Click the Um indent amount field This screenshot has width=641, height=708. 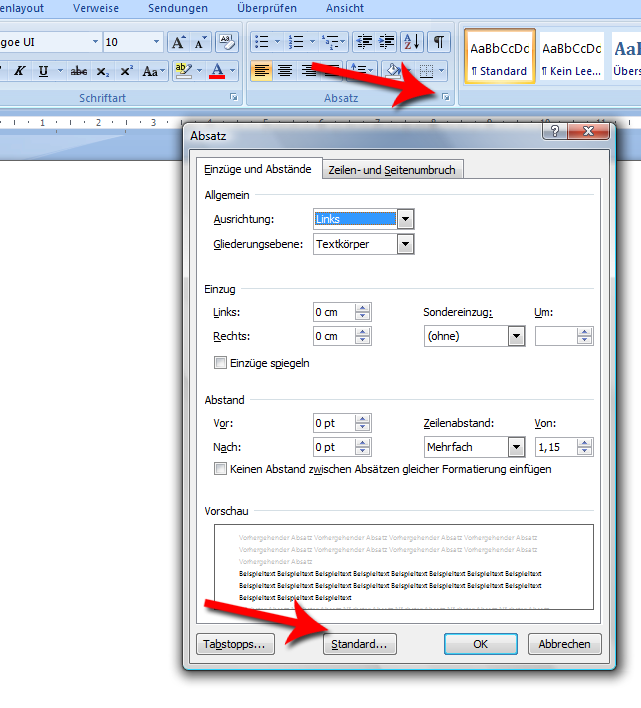point(556,336)
